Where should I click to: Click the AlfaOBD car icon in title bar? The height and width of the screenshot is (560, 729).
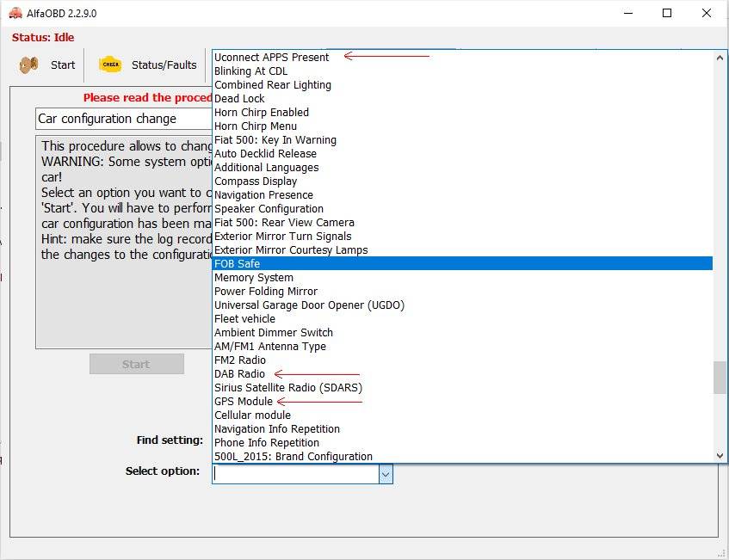(x=15, y=14)
